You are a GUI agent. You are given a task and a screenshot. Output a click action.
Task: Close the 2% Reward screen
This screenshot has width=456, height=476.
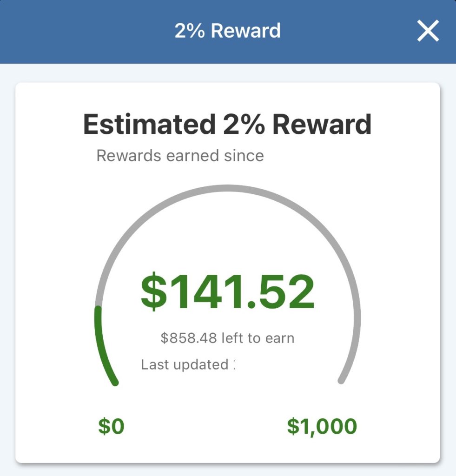tap(428, 32)
